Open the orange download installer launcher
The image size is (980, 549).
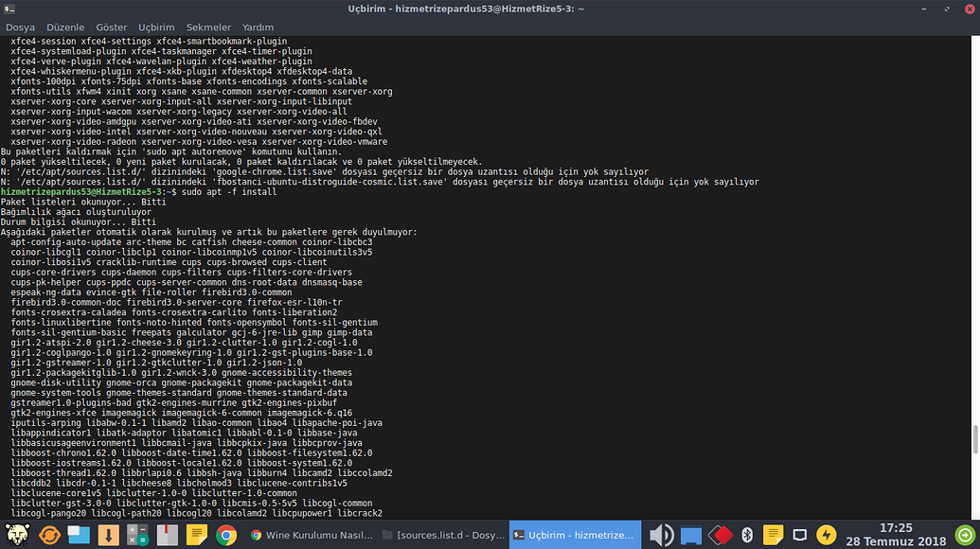click(108, 534)
